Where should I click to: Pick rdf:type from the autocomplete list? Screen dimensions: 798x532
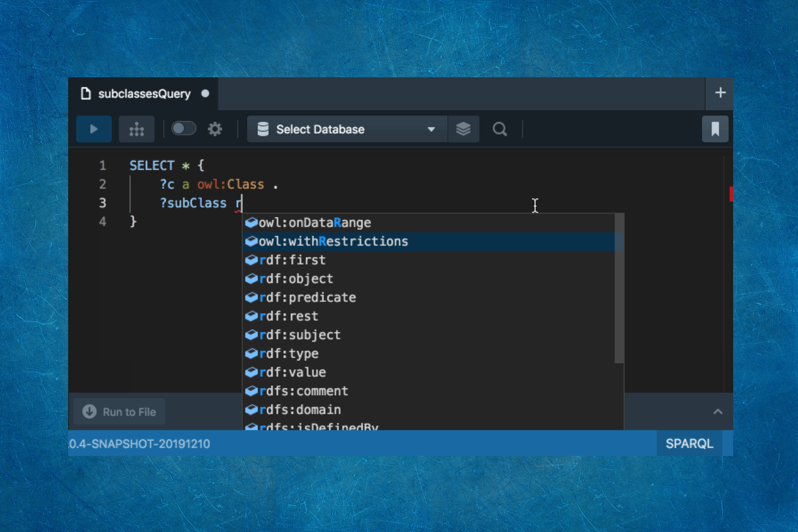[x=289, y=354]
